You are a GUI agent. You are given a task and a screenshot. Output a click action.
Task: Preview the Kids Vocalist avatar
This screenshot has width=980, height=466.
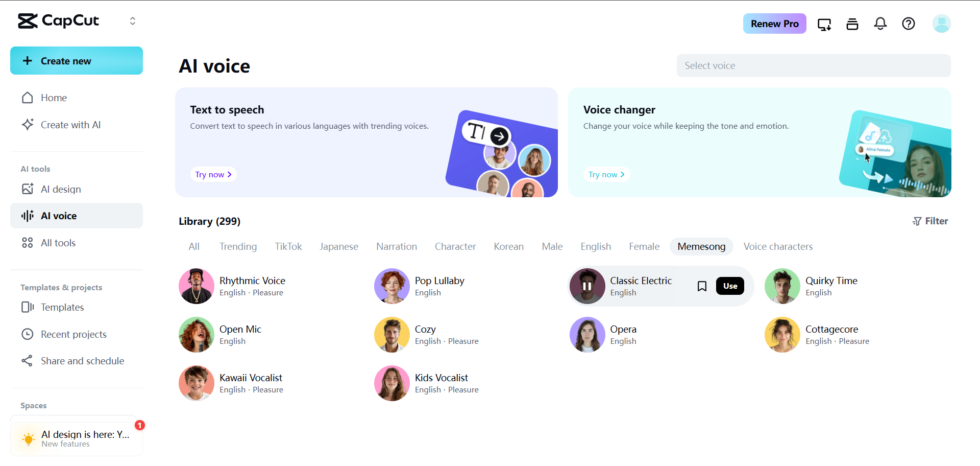pos(392,383)
